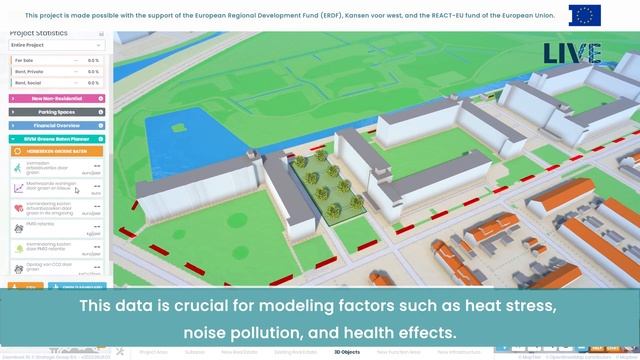Click the purple line-chart property value icon

(18, 188)
